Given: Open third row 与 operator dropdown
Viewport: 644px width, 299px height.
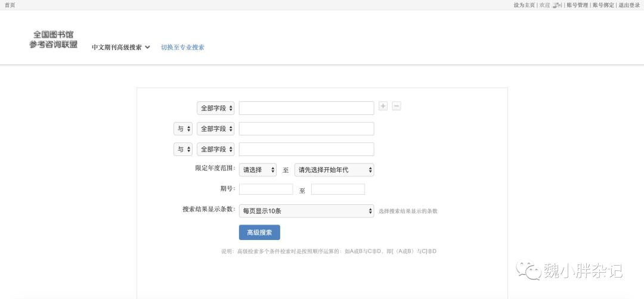Looking at the screenshot, I should click(183, 149).
